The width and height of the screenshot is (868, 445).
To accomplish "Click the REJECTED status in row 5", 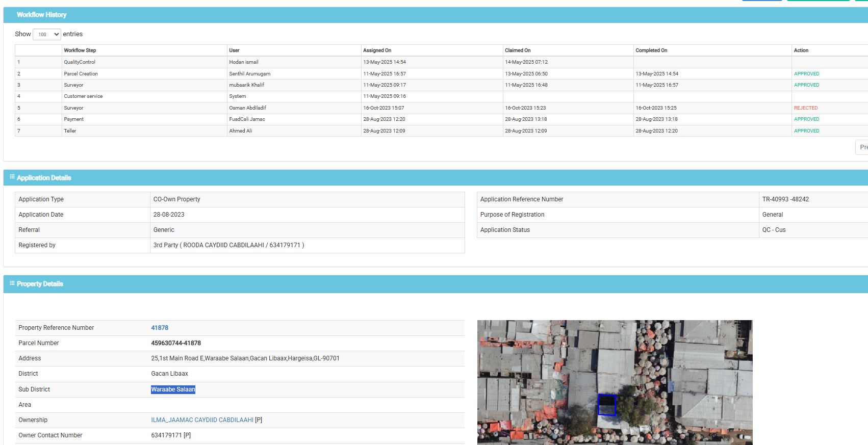I will pyautogui.click(x=806, y=108).
